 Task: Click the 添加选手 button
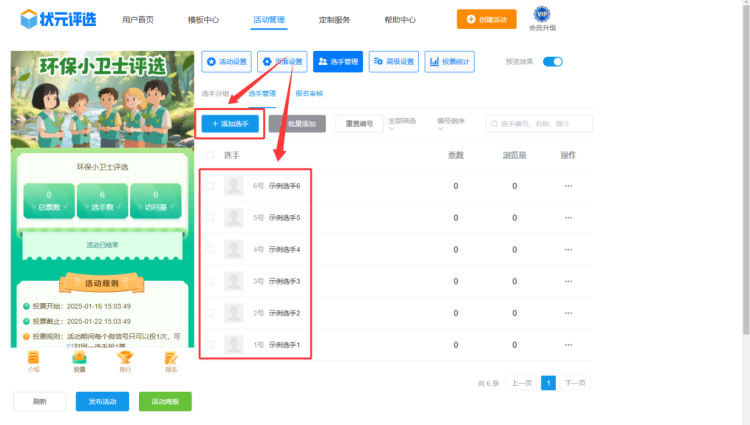pos(230,124)
